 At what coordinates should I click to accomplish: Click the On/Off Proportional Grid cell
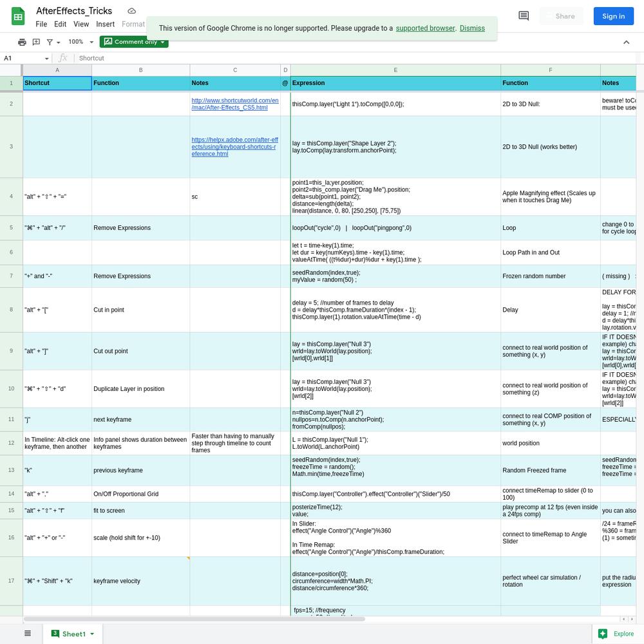pos(140,494)
